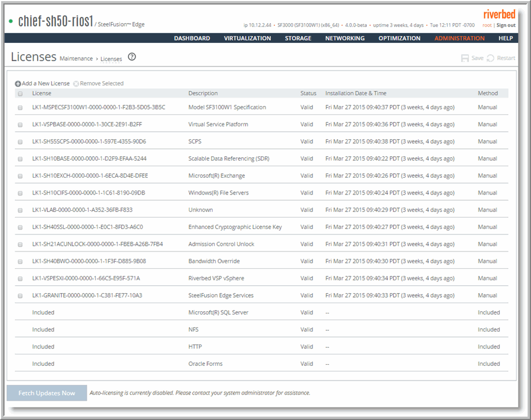Image resolution: width=531 pixels, height=420 pixels.
Task: Click the Remove Selected label
Action: pyautogui.click(x=102, y=83)
